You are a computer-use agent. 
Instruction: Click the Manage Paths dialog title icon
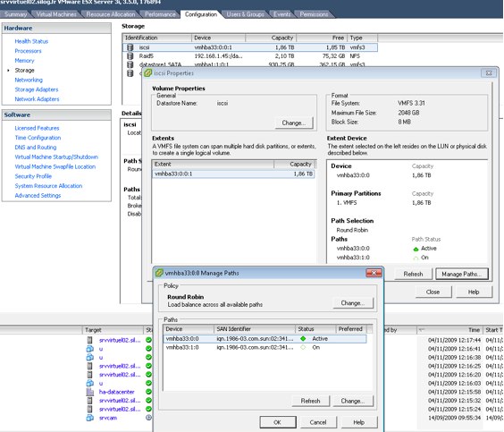[159, 273]
